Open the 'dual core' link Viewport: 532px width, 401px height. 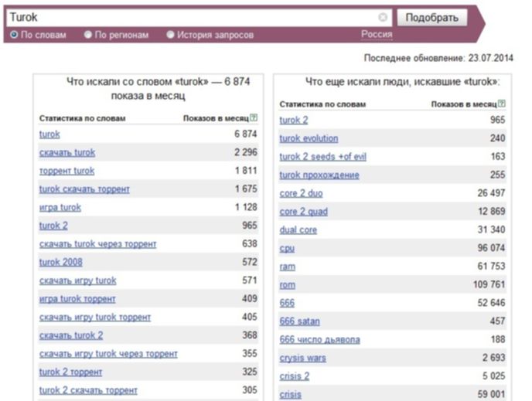pyautogui.click(x=298, y=229)
